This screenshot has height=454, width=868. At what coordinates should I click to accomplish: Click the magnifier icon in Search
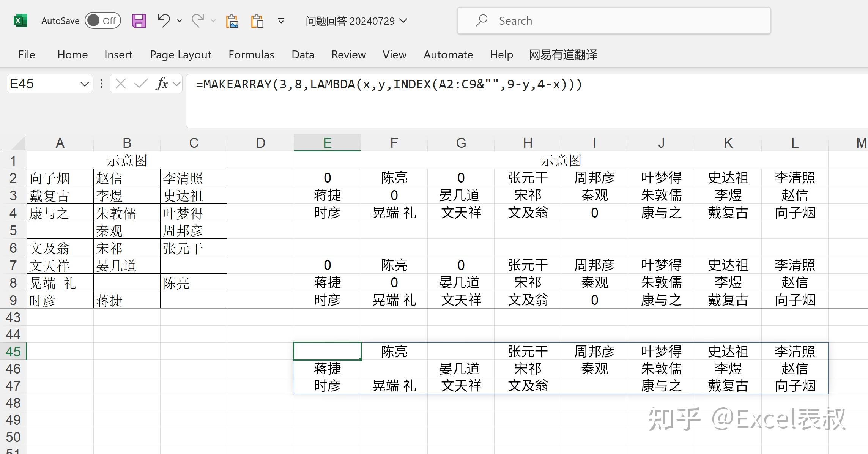tap(482, 20)
